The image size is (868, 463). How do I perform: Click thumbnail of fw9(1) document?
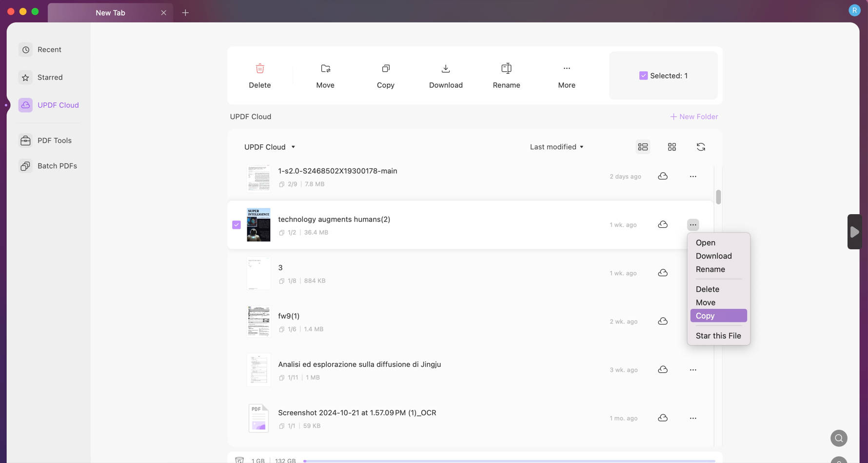pyautogui.click(x=258, y=322)
